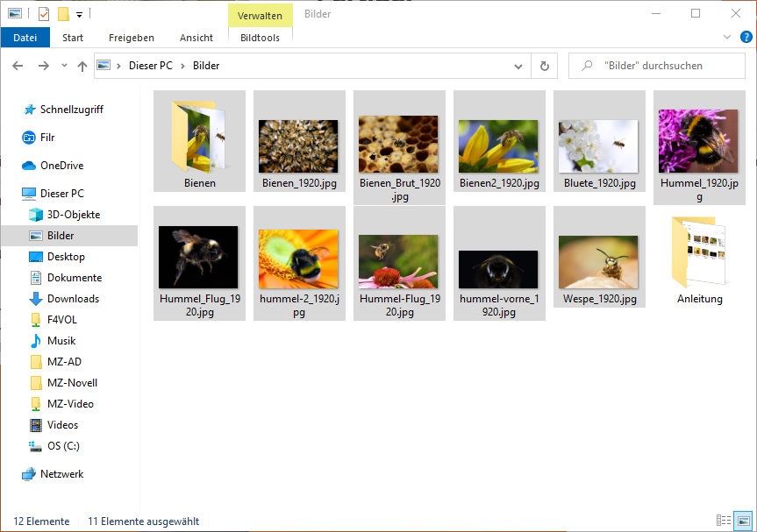Select Bilder in the sidebar tree
Screen dimensions: 757x532
69,236
